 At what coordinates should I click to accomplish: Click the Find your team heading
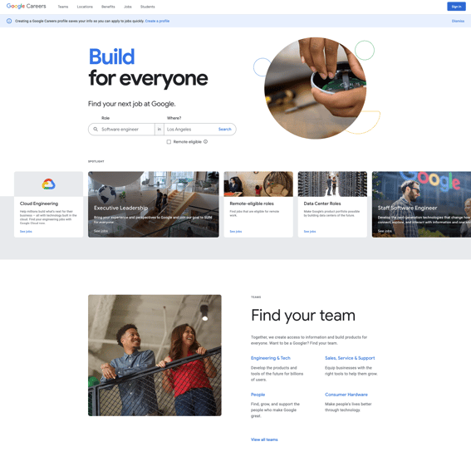pyautogui.click(x=303, y=316)
